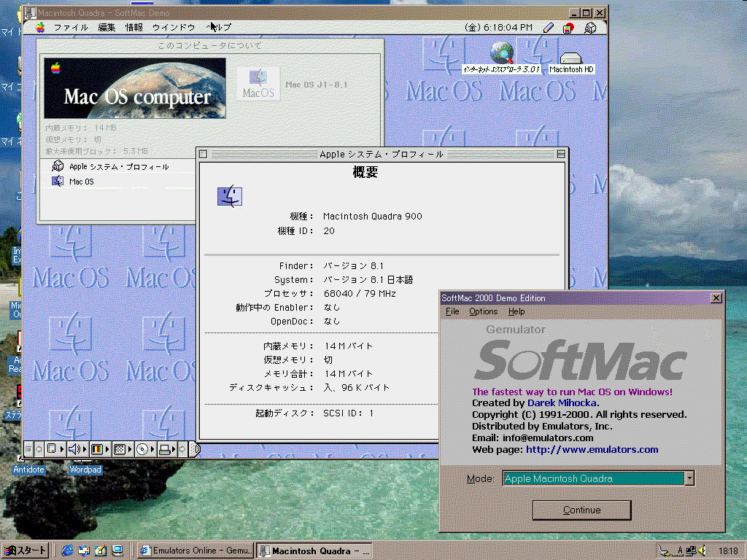Expand the Mode dropdown arrow
Screen dimensions: 747x560
pos(689,478)
